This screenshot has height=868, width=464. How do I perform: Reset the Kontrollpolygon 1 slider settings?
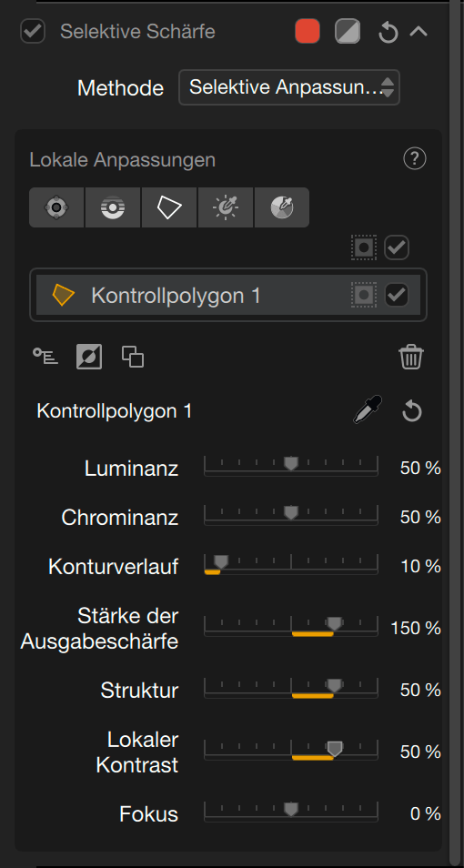coord(412,412)
